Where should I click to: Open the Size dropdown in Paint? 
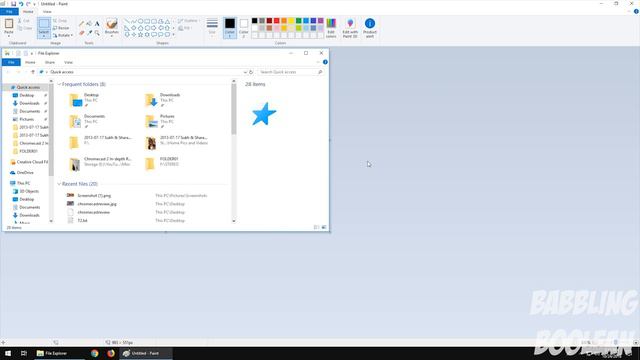pos(212,27)
